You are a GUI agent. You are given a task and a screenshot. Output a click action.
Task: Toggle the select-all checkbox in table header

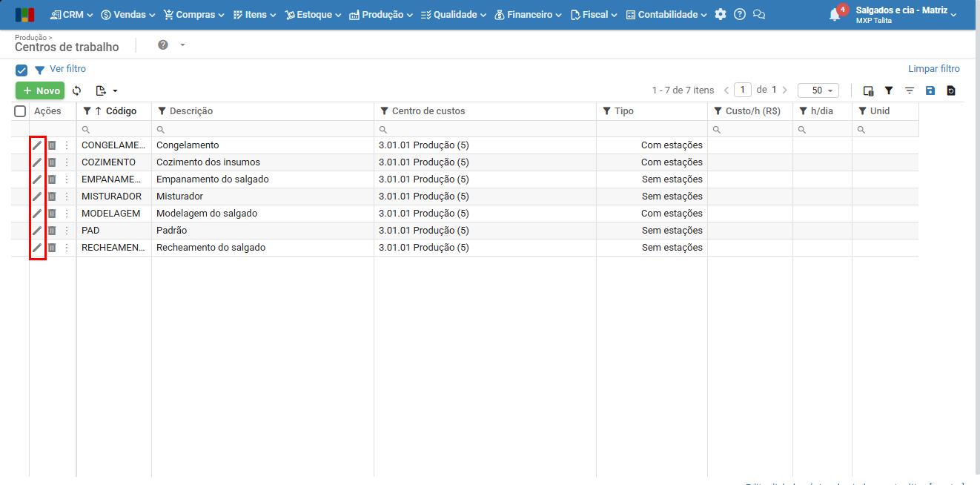pos(20,111)
